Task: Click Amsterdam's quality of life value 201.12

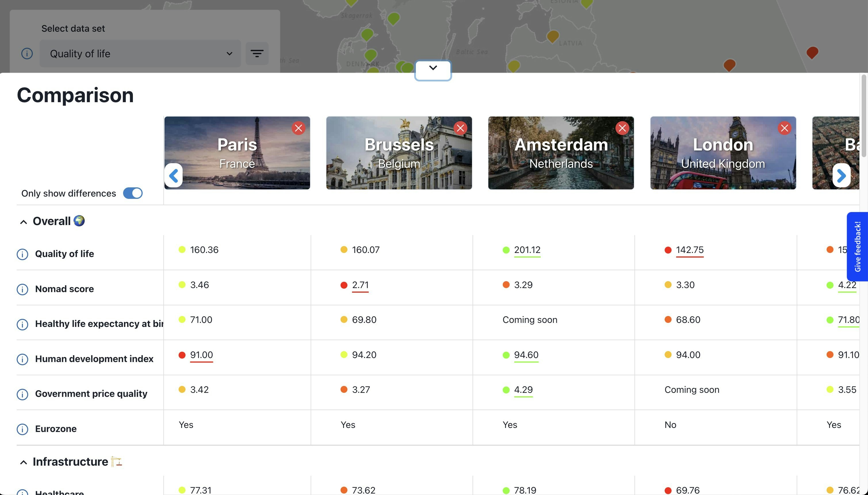Action: (527, 250)
